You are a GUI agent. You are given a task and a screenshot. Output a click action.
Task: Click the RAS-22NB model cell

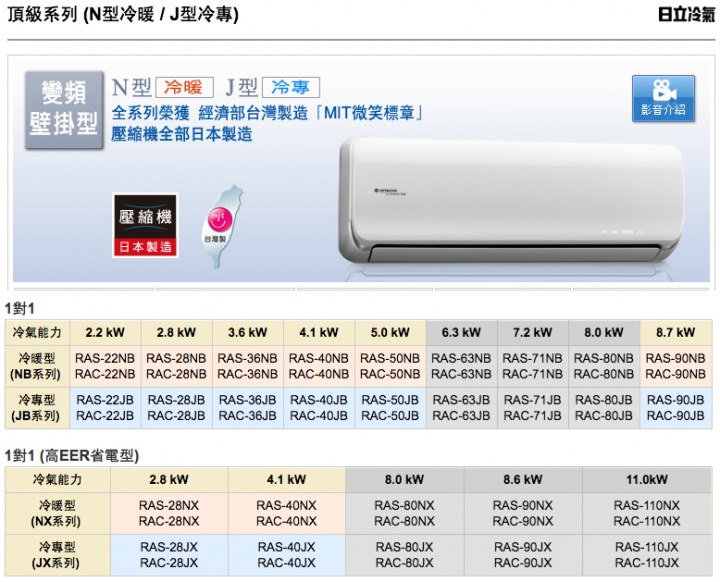[105, 366]
